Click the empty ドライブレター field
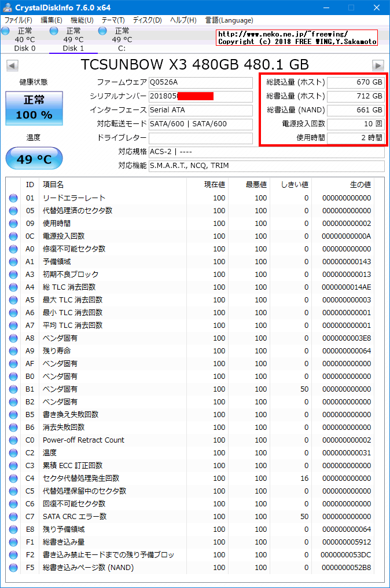This screenshot has height=588, width=390. click(201, 138)
